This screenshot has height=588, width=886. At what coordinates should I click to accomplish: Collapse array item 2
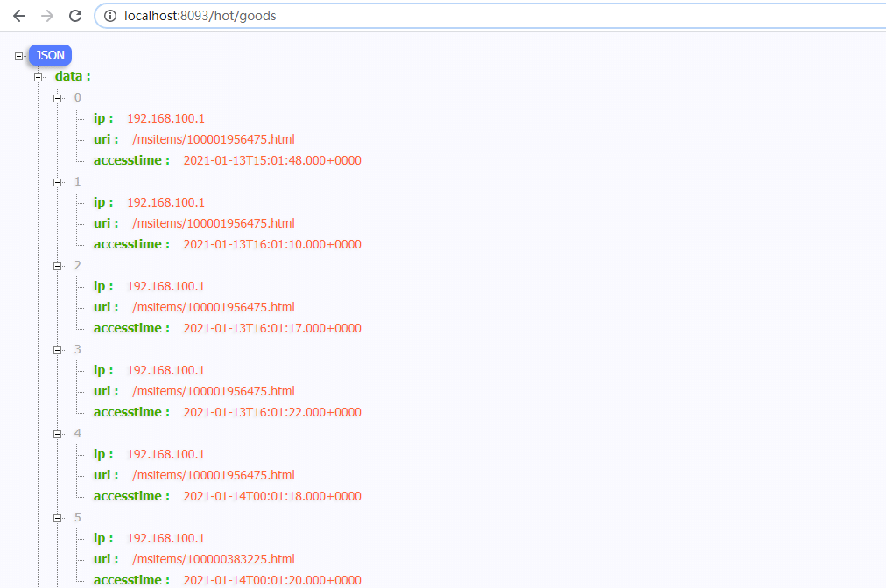click(58, 266)
